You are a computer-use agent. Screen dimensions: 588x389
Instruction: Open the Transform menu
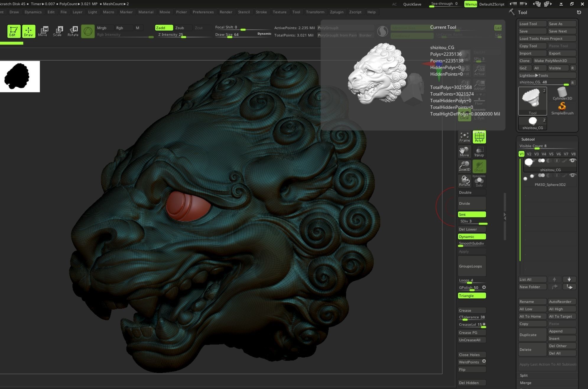pos(315,12)
